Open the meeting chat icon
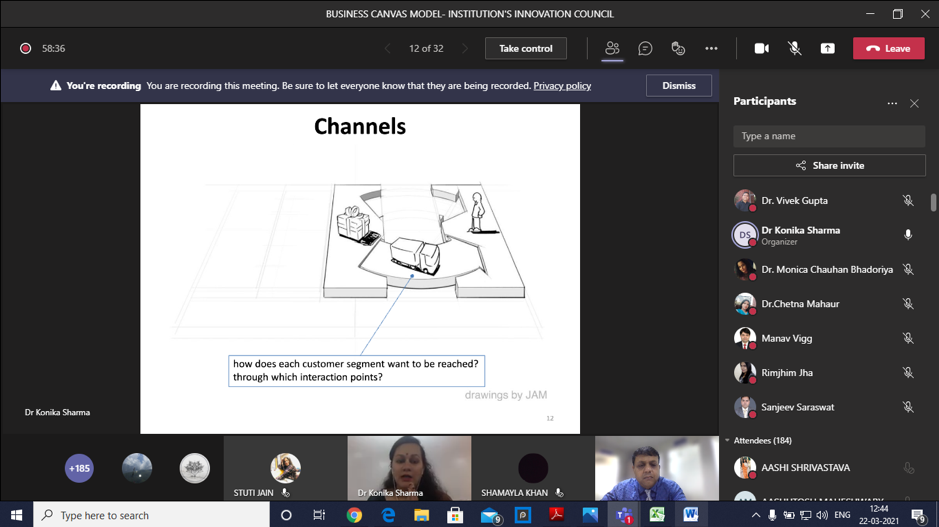939x527 pixels. (645, 49)
